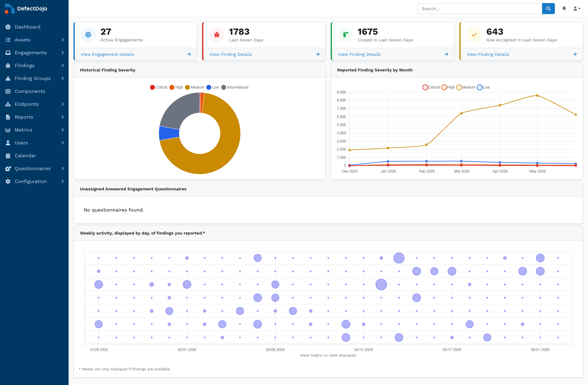
Task: Click the DefectDojo logo
Action: coord(26,9)
